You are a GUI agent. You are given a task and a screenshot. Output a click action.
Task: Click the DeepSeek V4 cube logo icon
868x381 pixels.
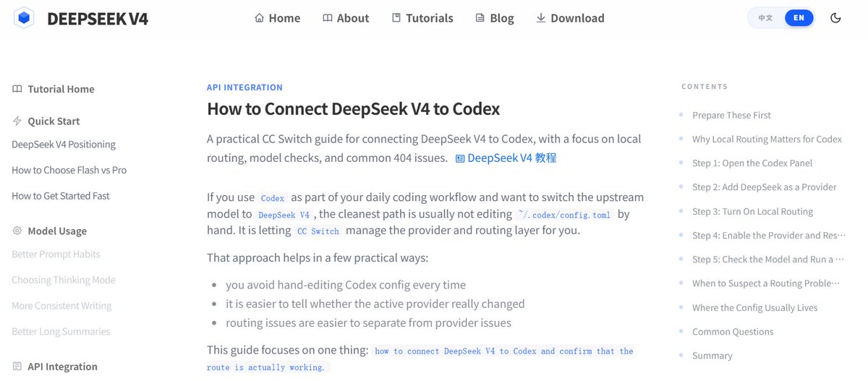(x=24, y=18)
